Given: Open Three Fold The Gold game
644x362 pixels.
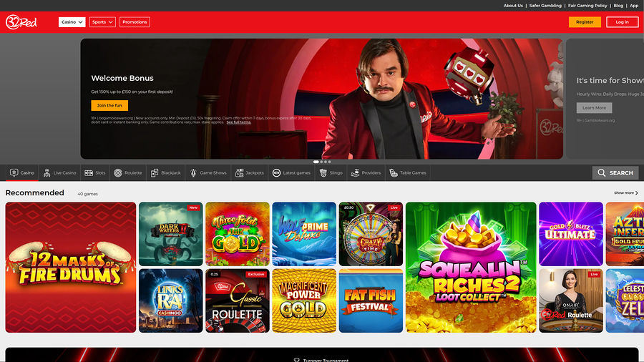Looking at the screenshot, I should coord(238,234).
